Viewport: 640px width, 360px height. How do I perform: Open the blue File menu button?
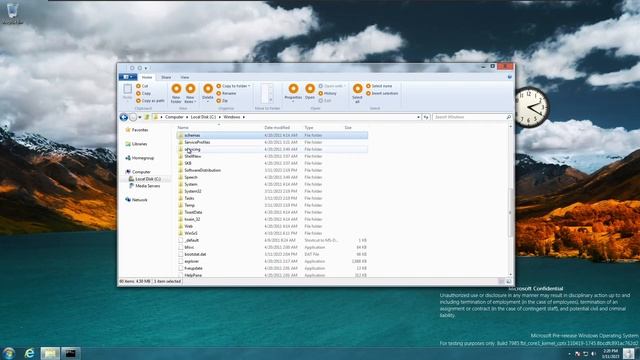coord(128,77)
